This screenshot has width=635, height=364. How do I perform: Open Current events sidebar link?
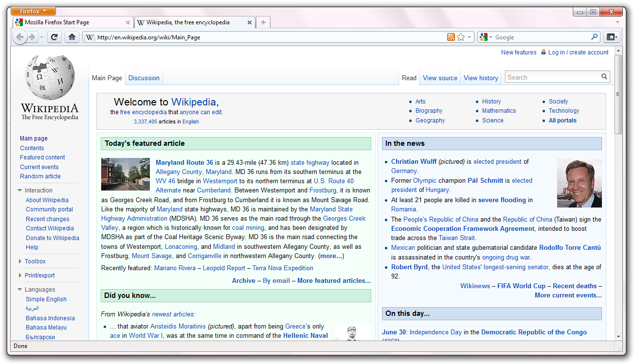point(39,167)
